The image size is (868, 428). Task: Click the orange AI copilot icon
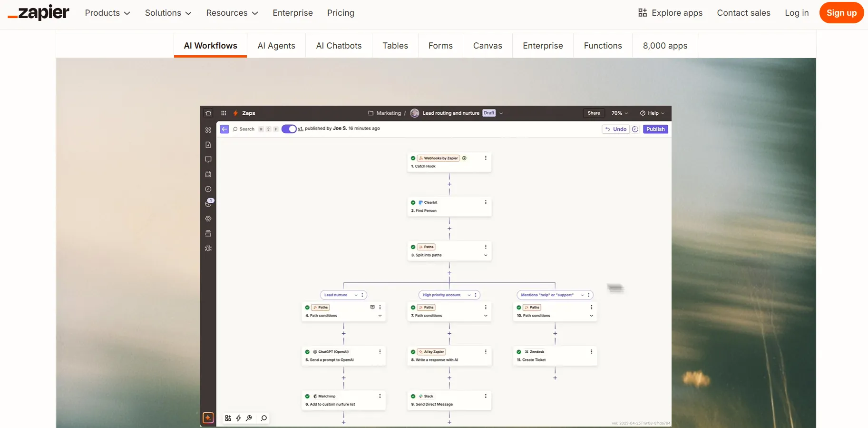point(208,418)
